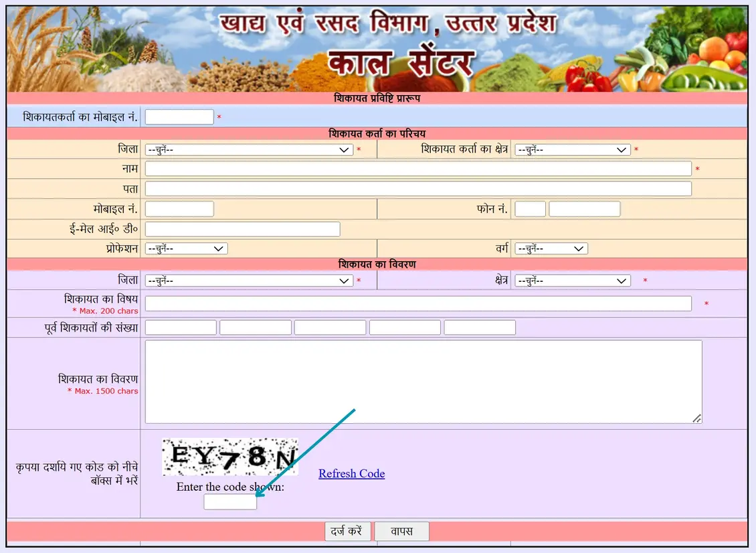
Task: Click the शिकायतकर्ता का मोबाइल नं. input field
Action: [x=179, y=116]
